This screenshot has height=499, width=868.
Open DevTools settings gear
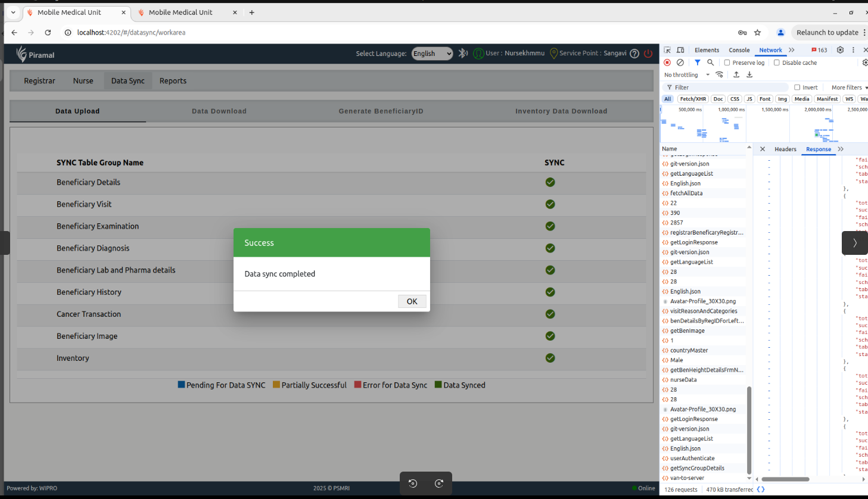840,50
